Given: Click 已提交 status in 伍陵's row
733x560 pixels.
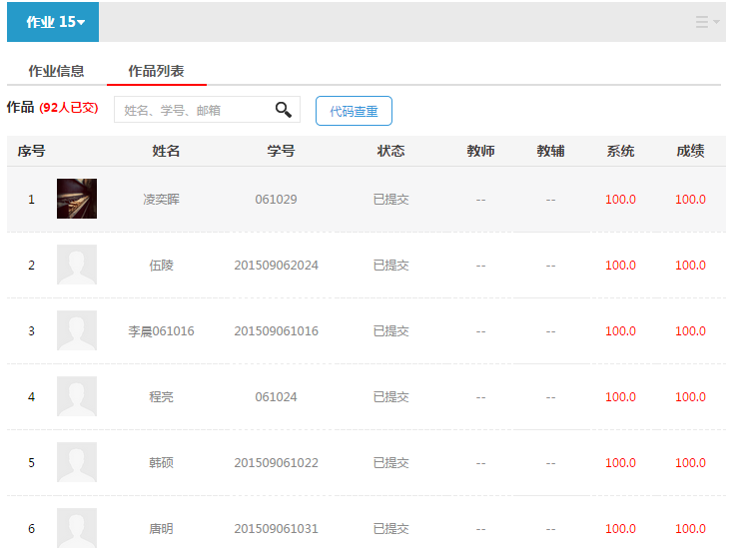Looking at the screenshot, I should 391,266.
